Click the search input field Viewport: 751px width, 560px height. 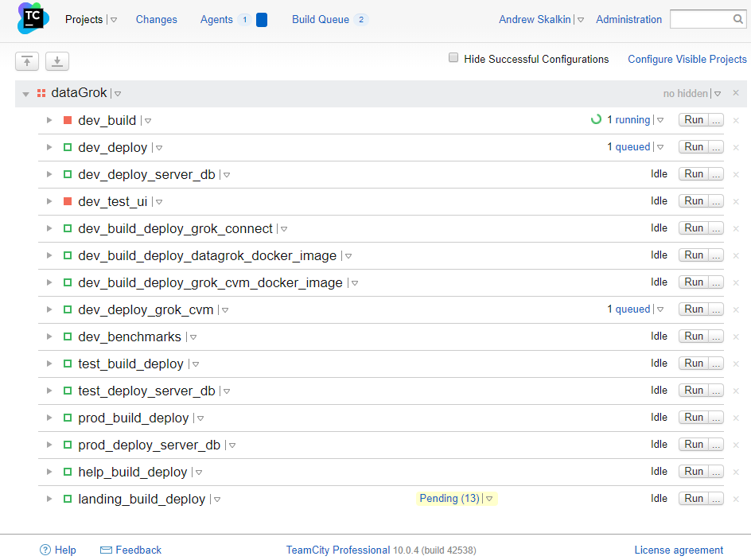click(700, 19)
